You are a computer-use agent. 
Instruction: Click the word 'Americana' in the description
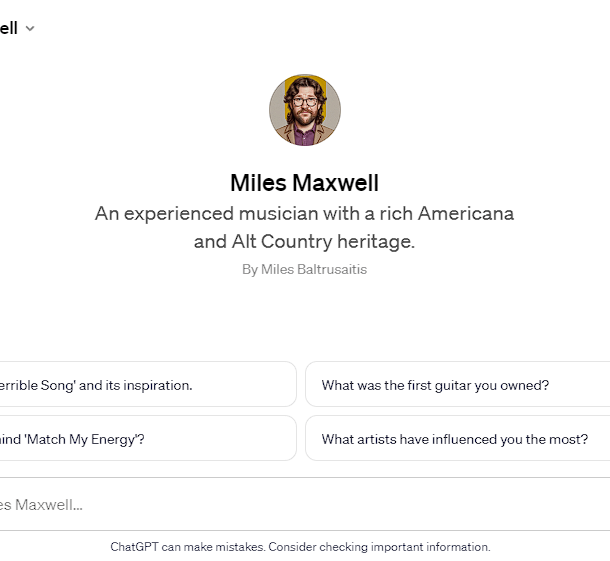(x=466, y=213)
